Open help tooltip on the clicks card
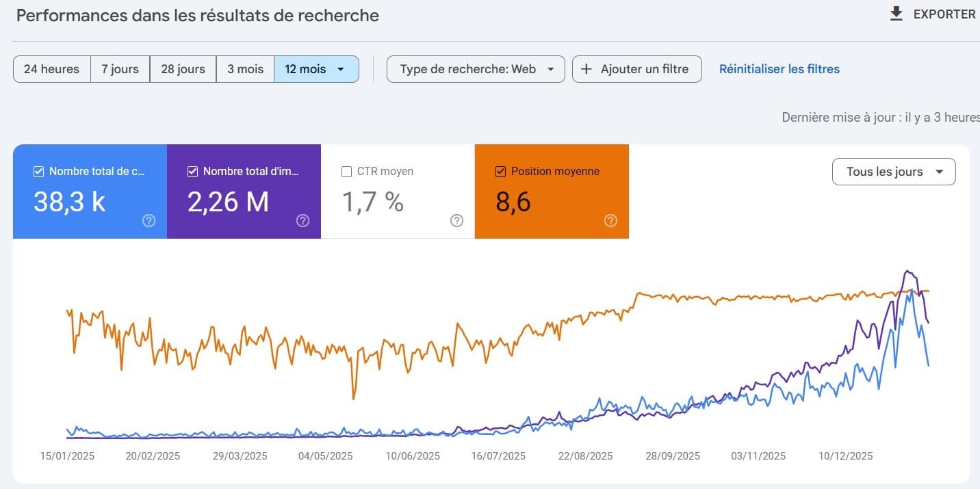980x489 pixels. pos(149,220)
